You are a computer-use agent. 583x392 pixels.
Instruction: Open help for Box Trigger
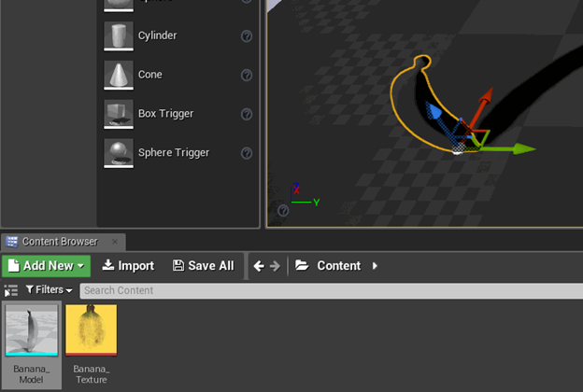click(247, 114)
